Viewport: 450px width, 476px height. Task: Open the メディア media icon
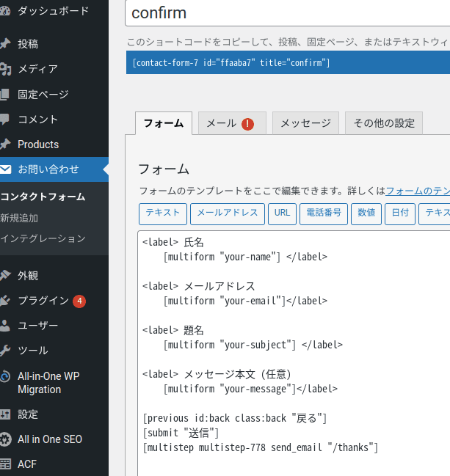pyautogui.click(x=5, y=69)
